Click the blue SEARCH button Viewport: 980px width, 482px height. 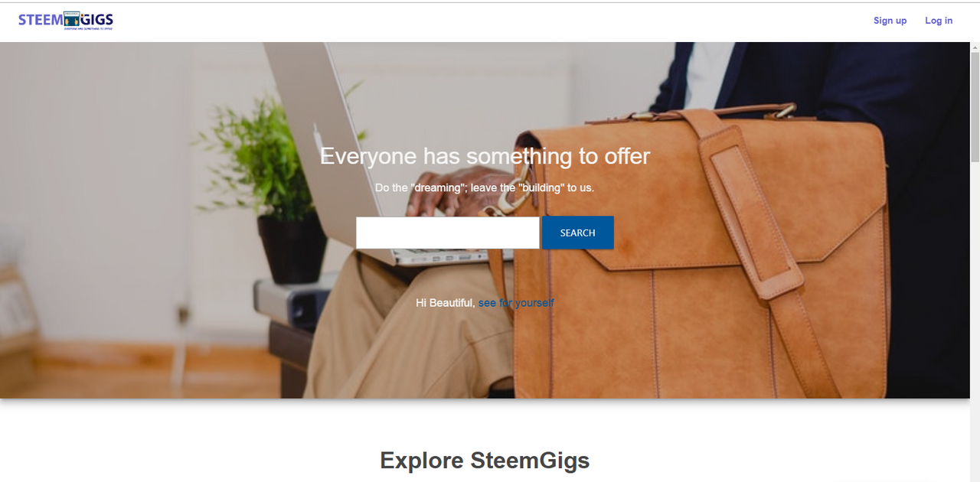577,233
